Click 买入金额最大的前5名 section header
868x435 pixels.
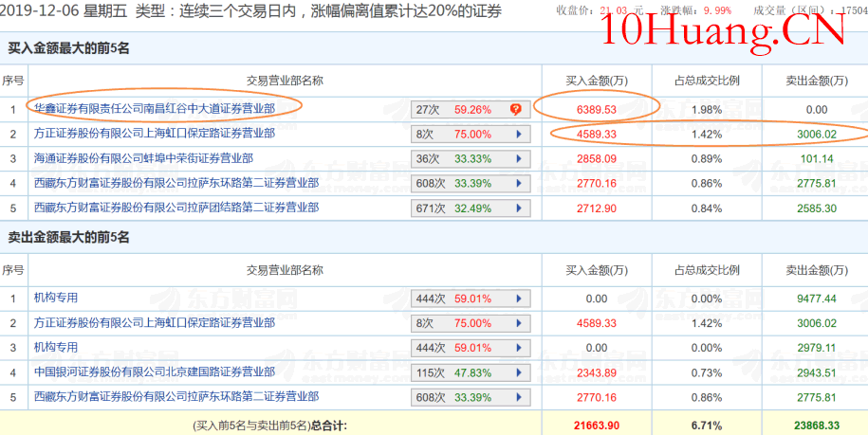68,48
